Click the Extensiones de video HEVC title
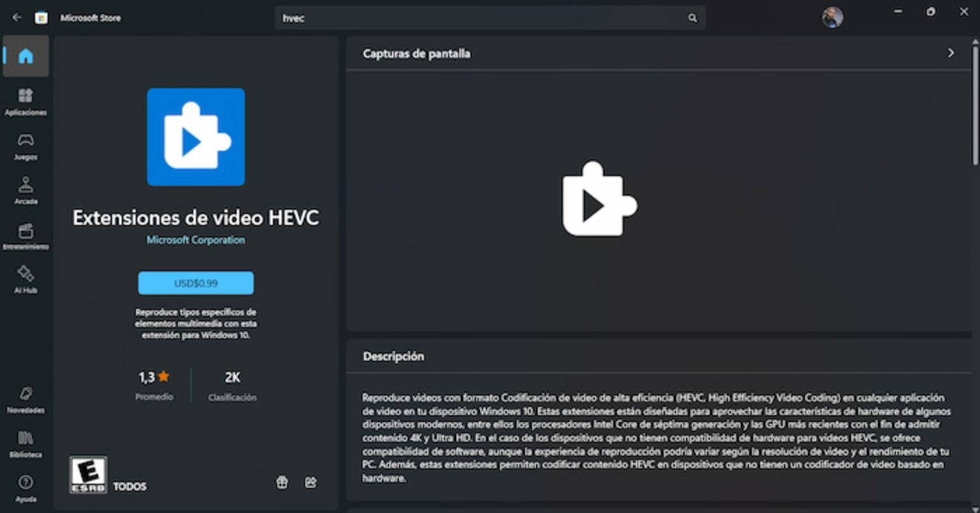Viewport: 980px width, 513px height. (196, 218)
